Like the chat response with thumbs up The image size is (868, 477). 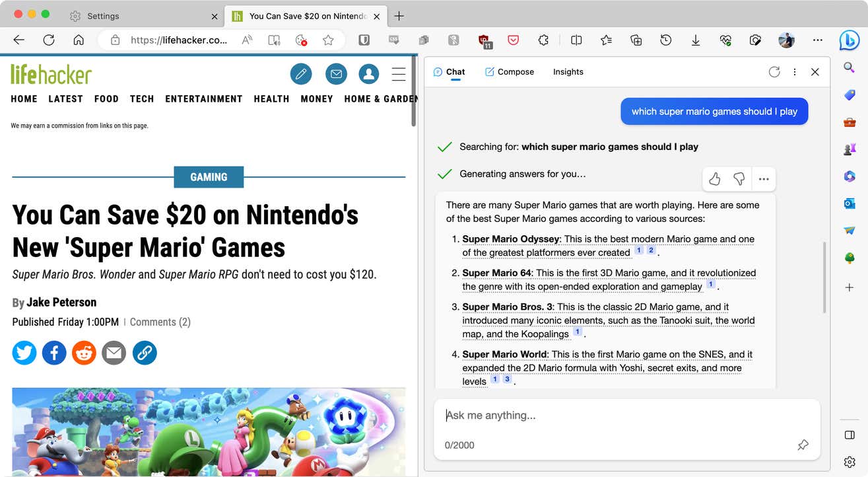tap(714, 179)
